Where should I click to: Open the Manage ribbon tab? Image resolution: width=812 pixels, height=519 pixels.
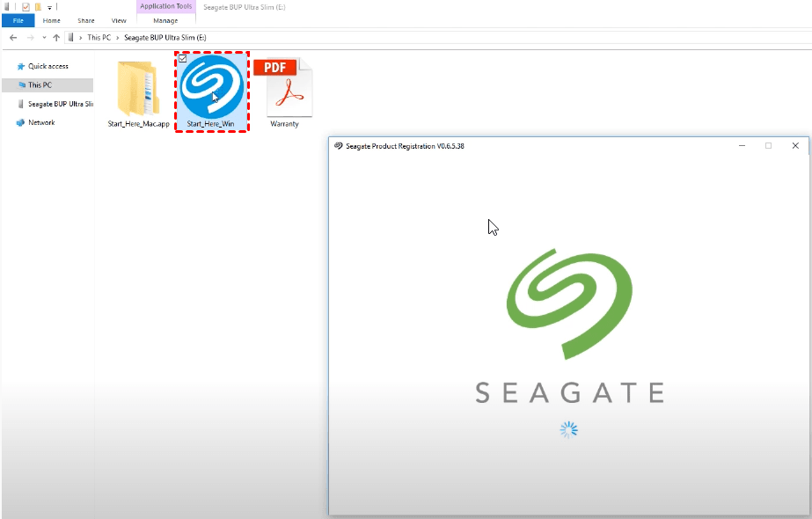pyautogui.click(x=165, y=21)
